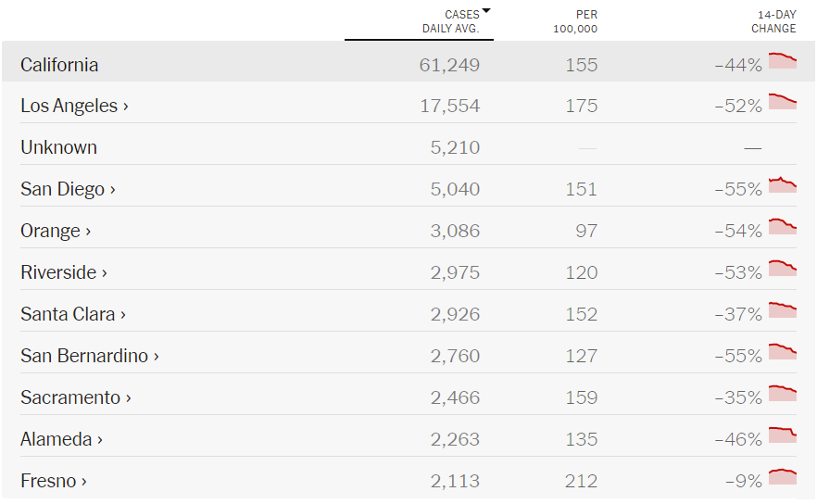
Task: Click the Riverside trend sparkline
Action: (783, 269)
